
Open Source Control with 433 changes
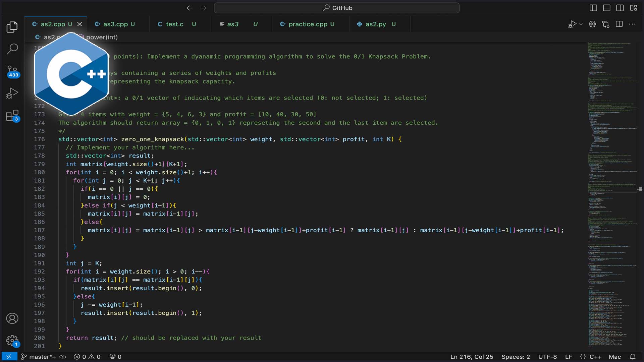12,71
